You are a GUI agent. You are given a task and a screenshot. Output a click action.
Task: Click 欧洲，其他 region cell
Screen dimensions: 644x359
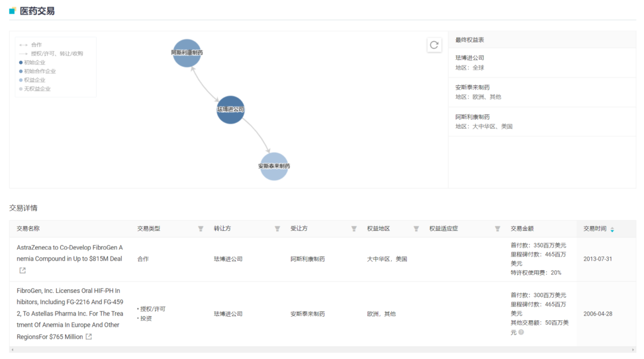click(381, 314)
